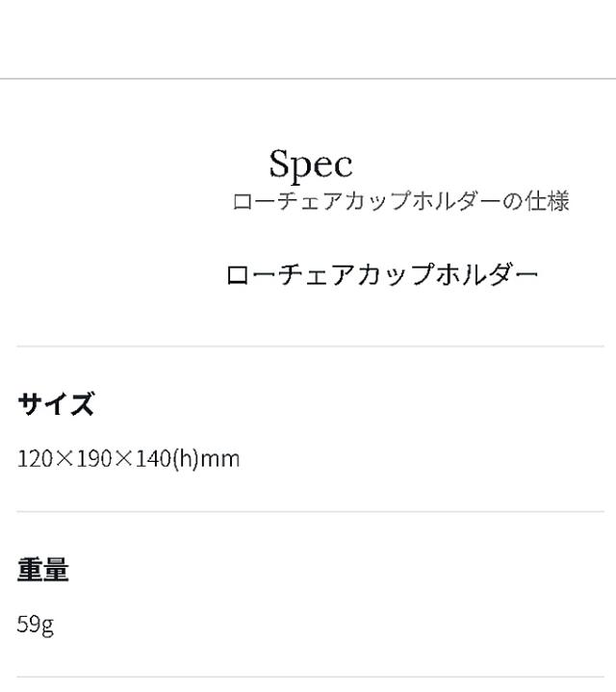Click the ローチェアカップホルダーの仕様 subtitle
This screenshot has height=692, width=616.
point(400,201)
